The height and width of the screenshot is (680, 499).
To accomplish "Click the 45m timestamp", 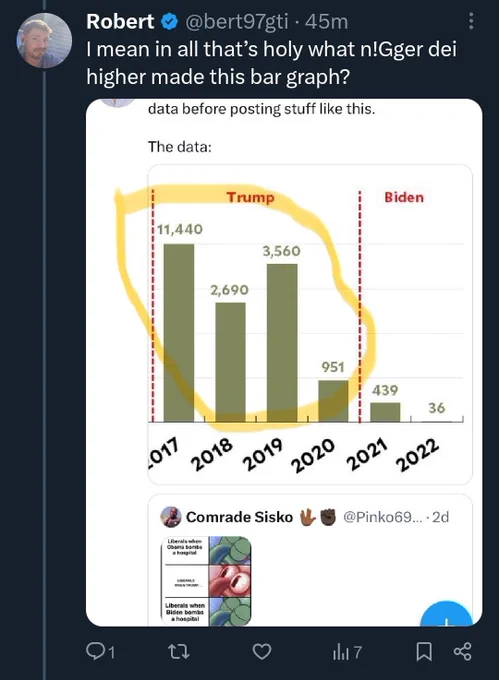I will point(326,22).
